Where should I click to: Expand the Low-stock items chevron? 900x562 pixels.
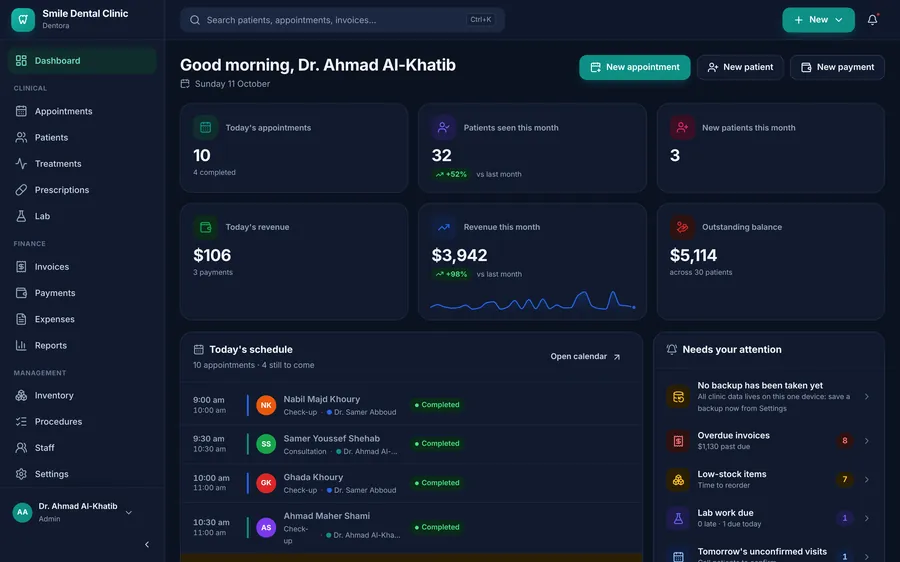tap(867, 479)
